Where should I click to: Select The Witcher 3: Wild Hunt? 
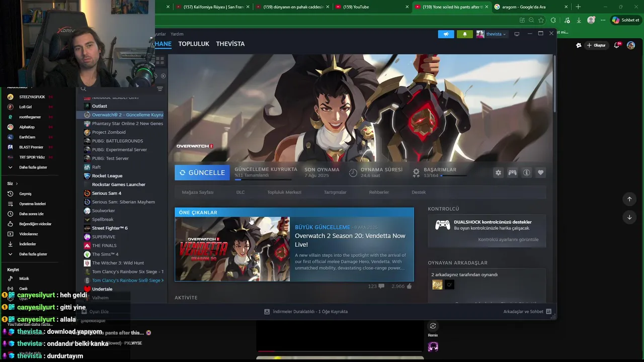[121, 263]
